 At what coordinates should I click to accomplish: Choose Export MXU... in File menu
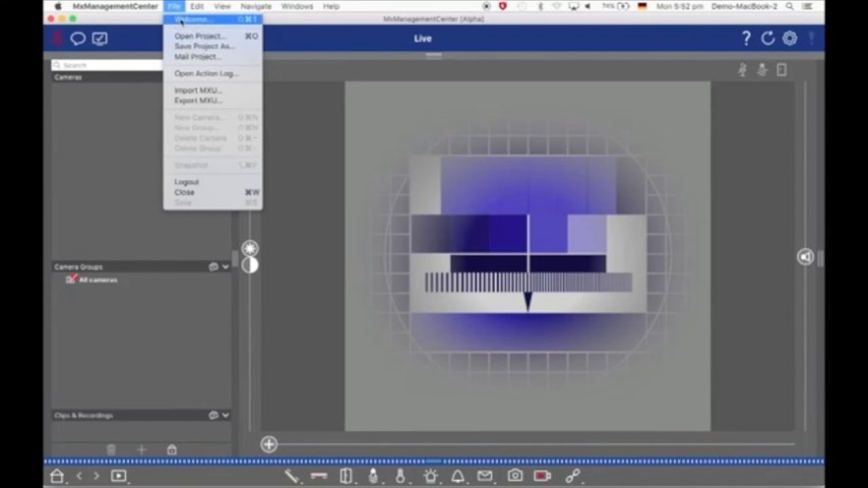click(198, 100)
